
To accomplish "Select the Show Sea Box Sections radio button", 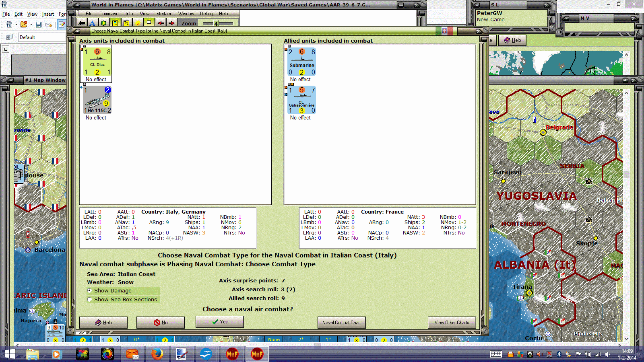I will pyautogui.click(x=89, y=299).
